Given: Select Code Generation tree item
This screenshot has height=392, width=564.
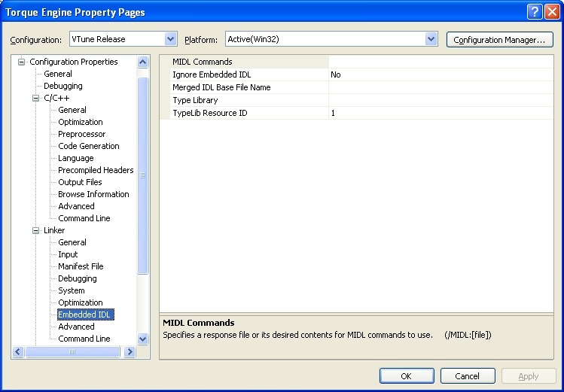Looking at the screenshot, I should coord(88,146).
